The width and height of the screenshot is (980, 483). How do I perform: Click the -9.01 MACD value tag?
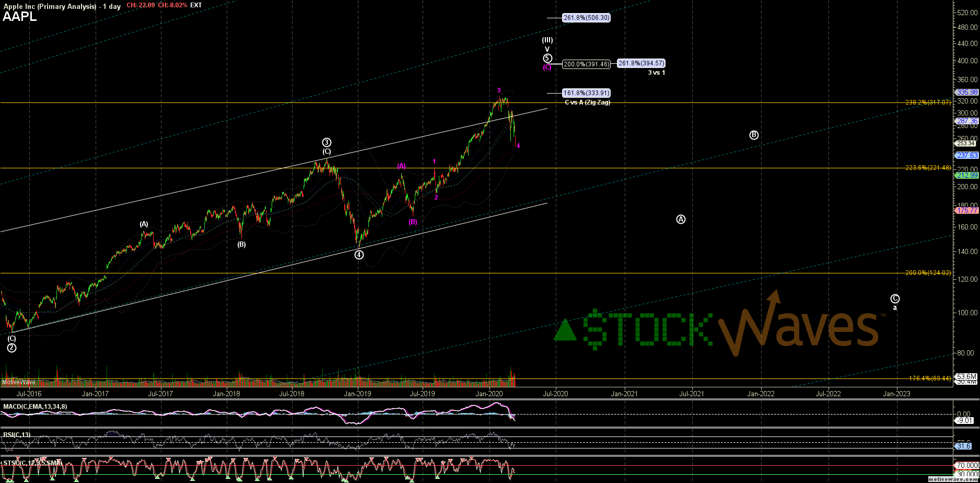coord(965,420)
